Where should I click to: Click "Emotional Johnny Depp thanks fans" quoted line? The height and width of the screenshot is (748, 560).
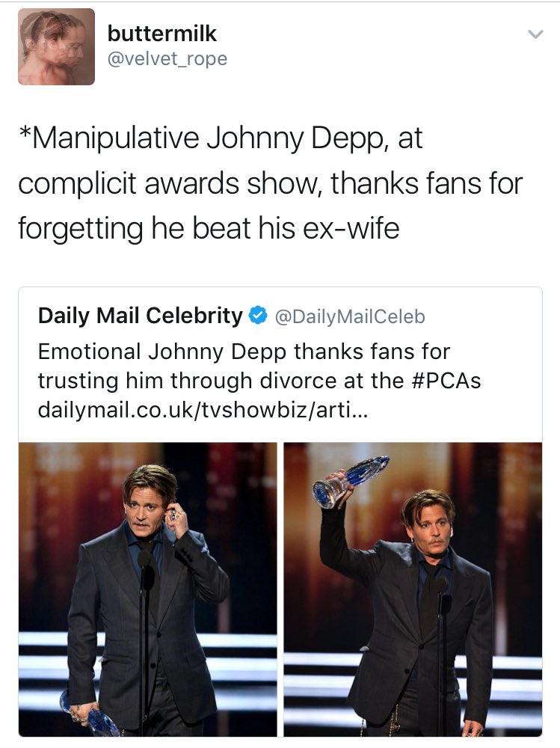pos(244,352)
